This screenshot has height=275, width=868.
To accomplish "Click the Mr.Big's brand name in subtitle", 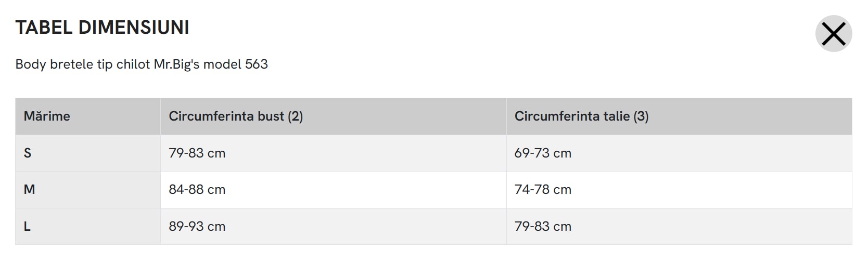I will click(x=176, y=64).
